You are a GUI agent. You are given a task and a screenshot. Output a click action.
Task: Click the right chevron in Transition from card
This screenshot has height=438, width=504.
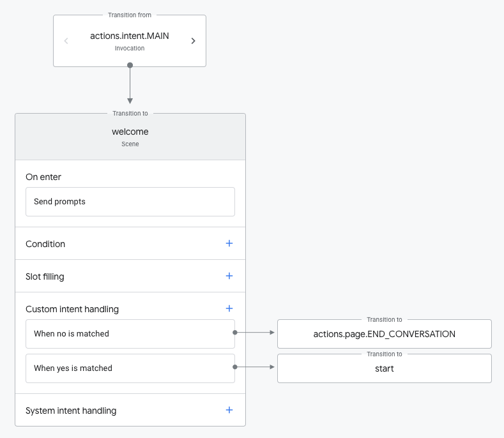point(193,41)
